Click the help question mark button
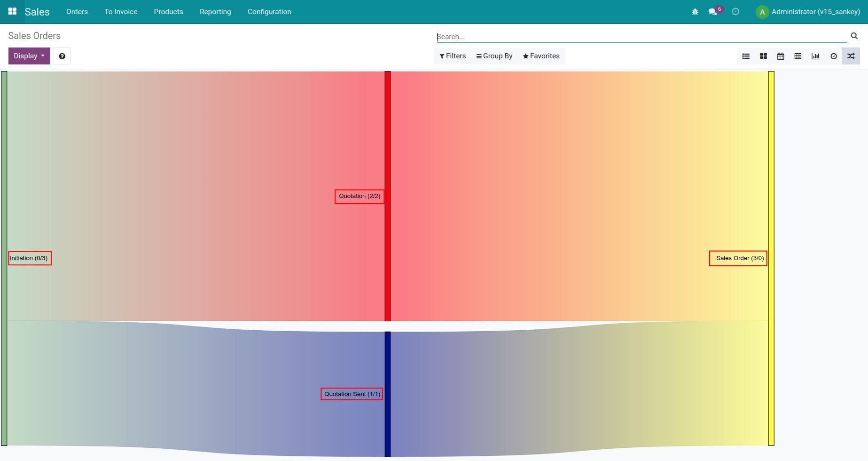This screenshot has height=461, width=868. click(62, 56)
